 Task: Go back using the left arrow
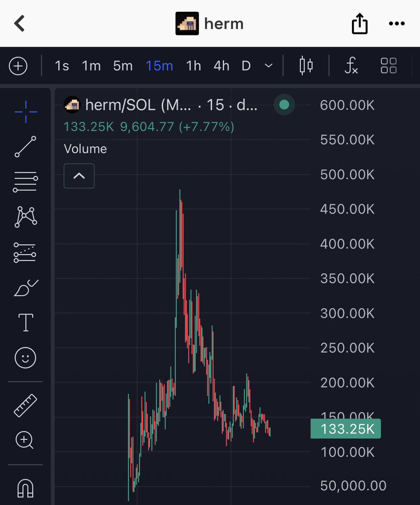pyautogui.click(x=19, y=24)
